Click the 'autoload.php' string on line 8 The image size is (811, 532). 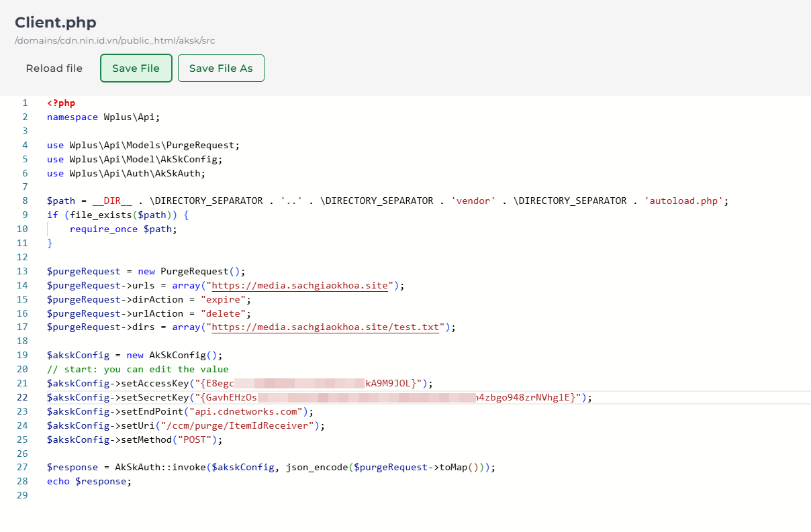[684, 201]
